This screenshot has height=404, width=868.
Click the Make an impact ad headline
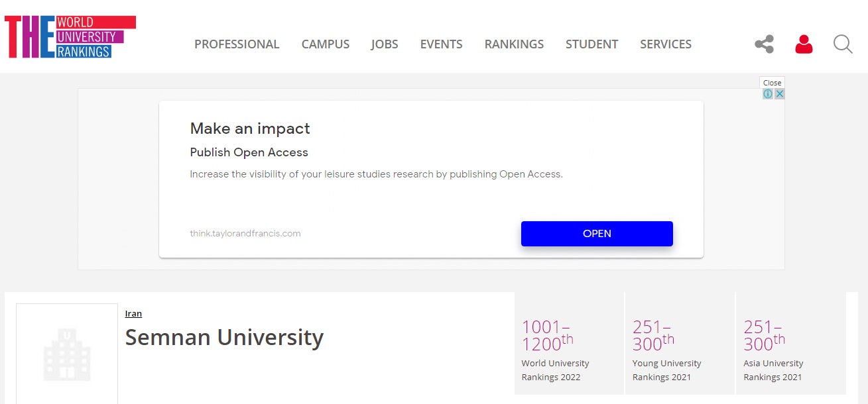[x=250, y=128]
